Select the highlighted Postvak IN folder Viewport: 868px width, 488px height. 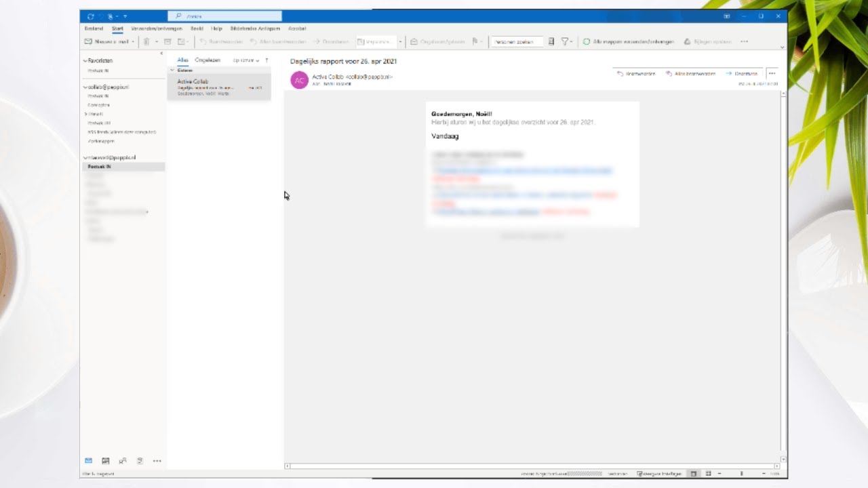coord(123,166)
